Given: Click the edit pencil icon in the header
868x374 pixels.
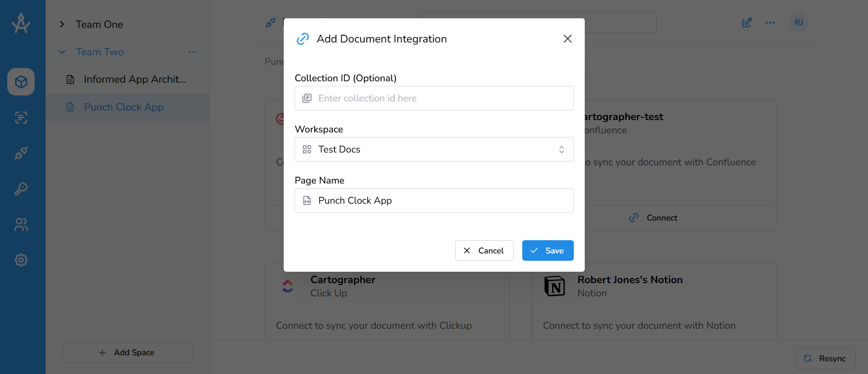Looking at the screenshot, I should click(x=747, y=23).
